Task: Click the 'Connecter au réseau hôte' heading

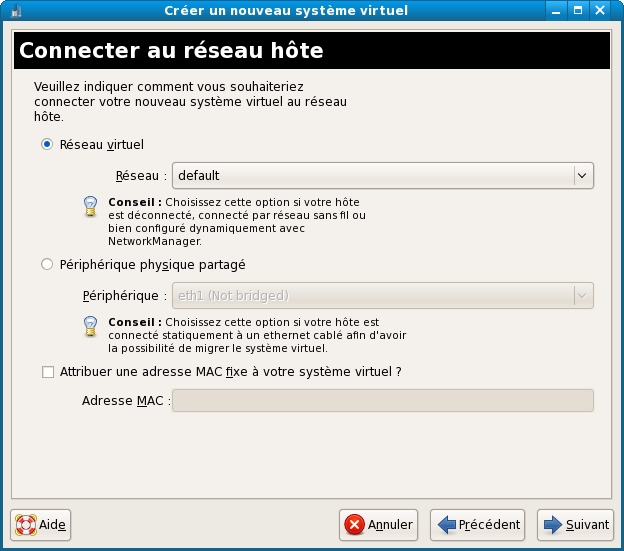Action: point(171,51)
